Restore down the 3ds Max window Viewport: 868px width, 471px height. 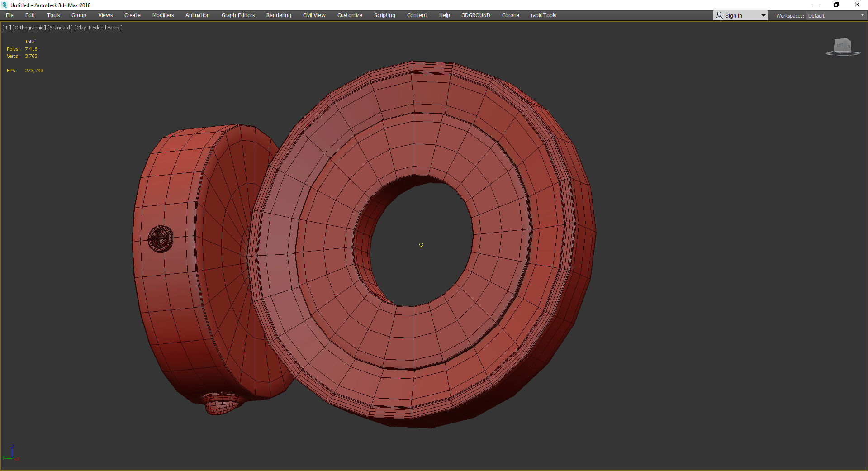pos(836,5)
